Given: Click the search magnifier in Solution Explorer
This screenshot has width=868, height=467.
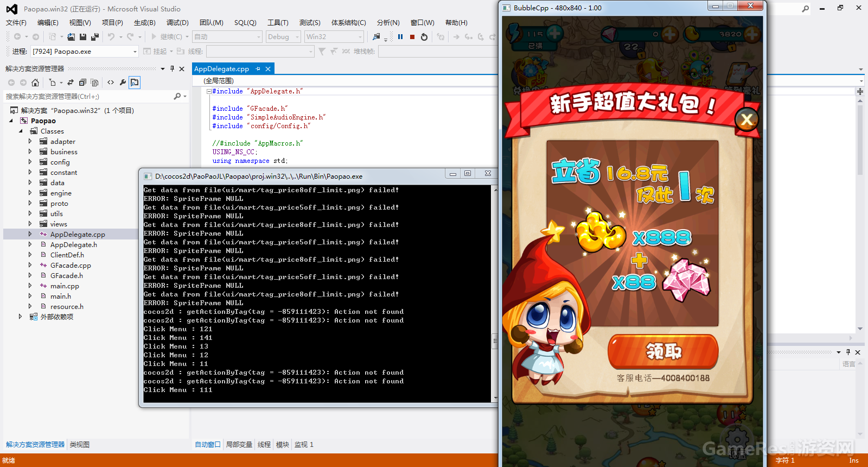Looking at the screenshot, I should 177,96.
